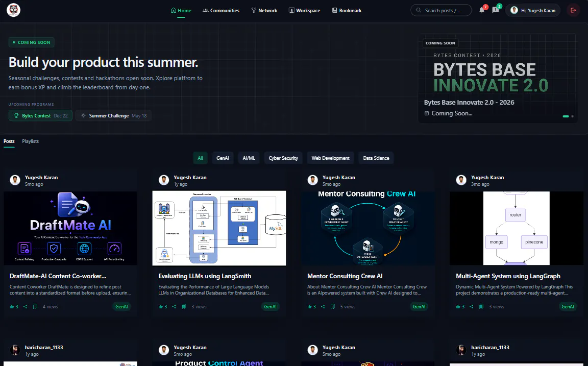Toggle bookmark on Multi-Agent System post
588x366 pixels.
click(481, 307)
